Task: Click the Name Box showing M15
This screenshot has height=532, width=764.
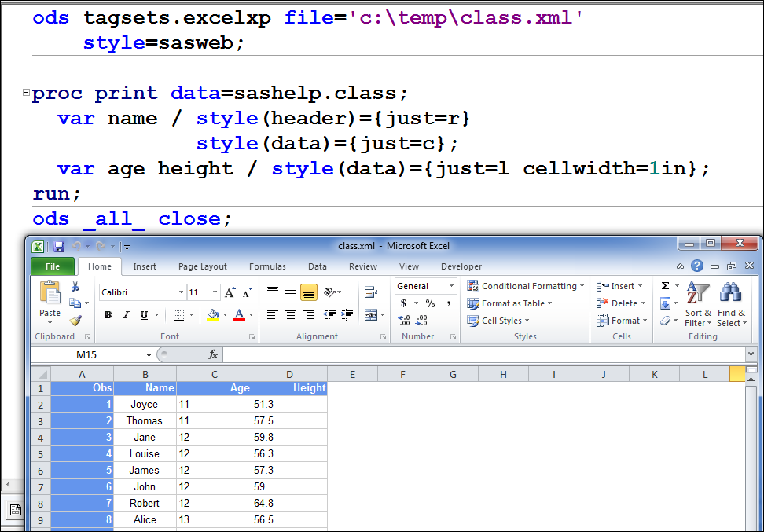Action: (86, 355)
